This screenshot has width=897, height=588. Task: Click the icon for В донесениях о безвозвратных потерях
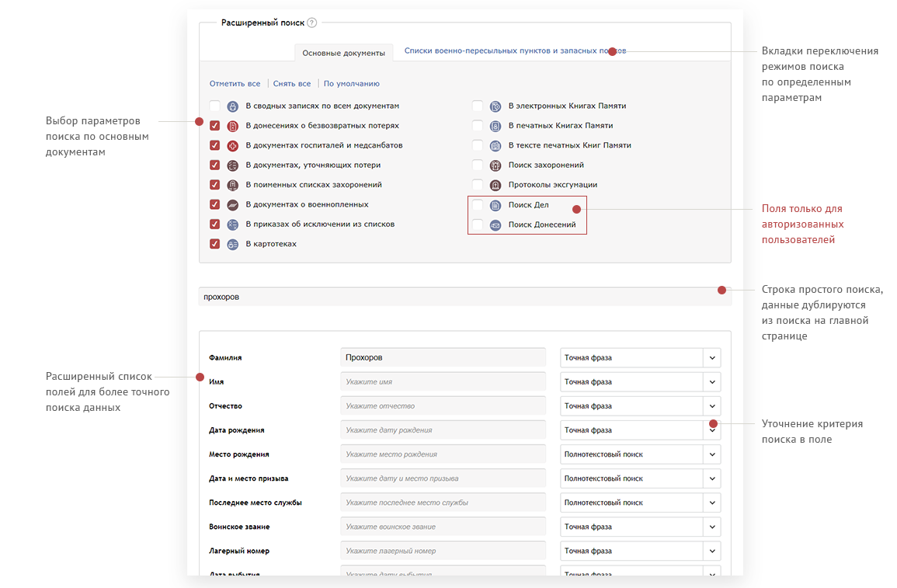233,126
